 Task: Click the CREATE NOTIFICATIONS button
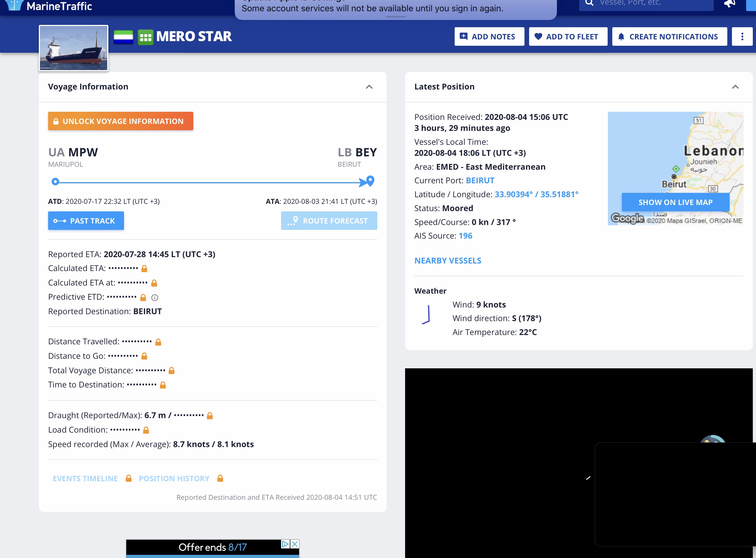pos(669,36)
